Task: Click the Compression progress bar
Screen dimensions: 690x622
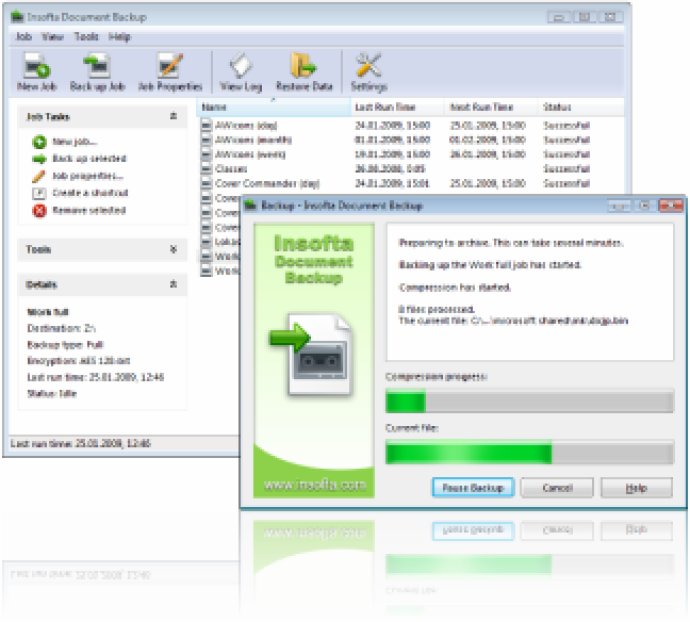Action: (529, 401)
